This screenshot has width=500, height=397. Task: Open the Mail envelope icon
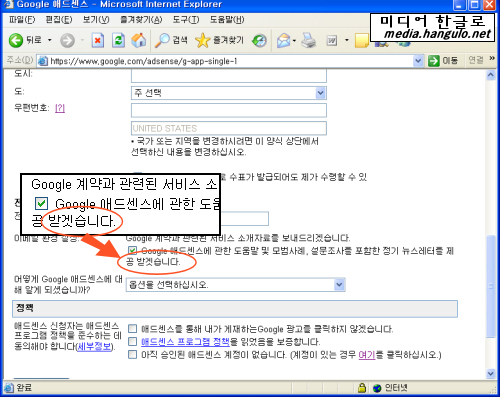(284, 41)
